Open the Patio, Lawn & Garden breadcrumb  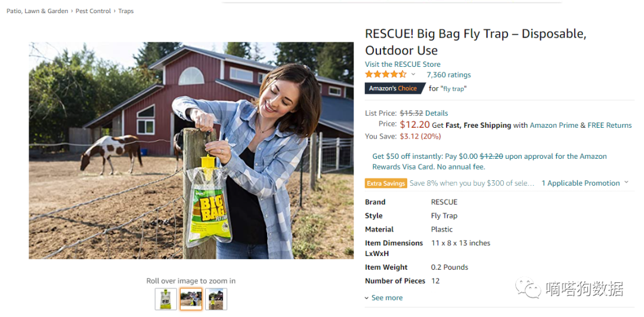click(38, 11)
